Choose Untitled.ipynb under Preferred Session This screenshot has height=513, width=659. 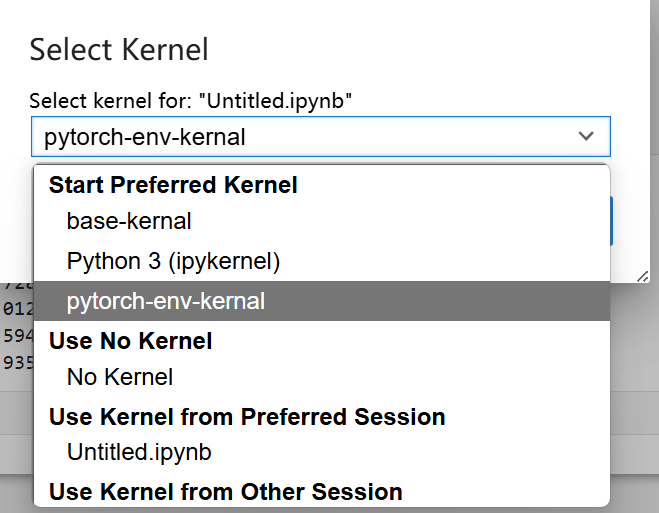[139, 452]
